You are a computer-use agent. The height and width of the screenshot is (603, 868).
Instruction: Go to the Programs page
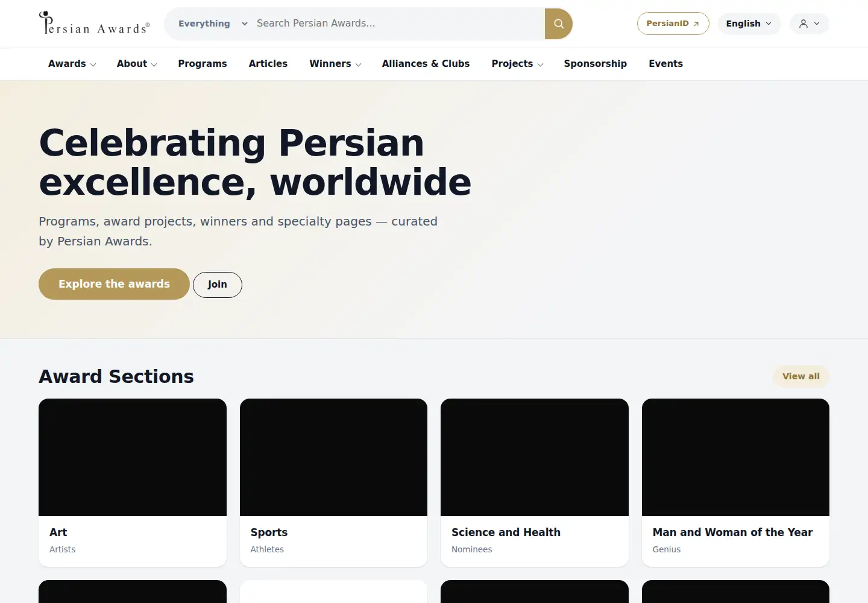point(203,64)
